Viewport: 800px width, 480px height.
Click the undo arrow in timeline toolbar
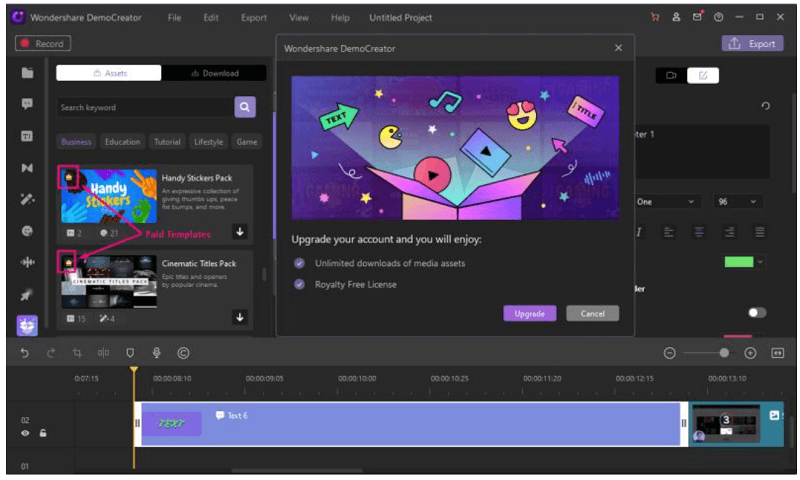click(x=24, y=353)
